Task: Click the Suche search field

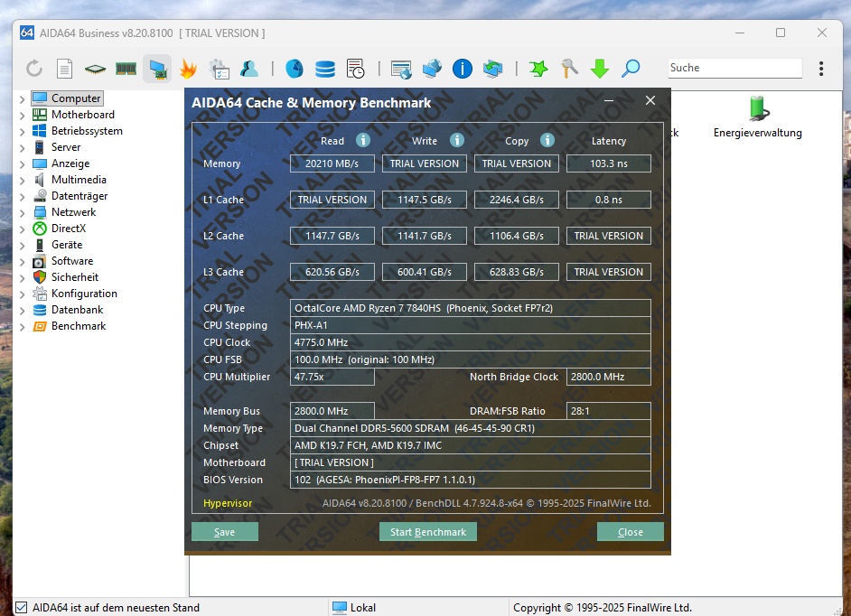Action: tap(734, 68)
